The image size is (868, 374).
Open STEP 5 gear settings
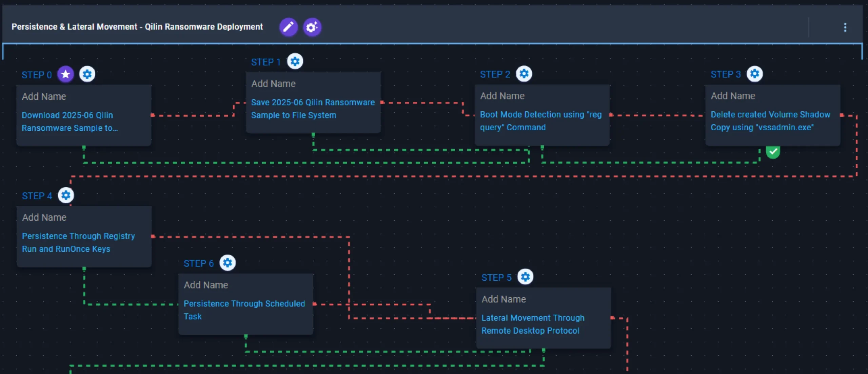(525, 277)
